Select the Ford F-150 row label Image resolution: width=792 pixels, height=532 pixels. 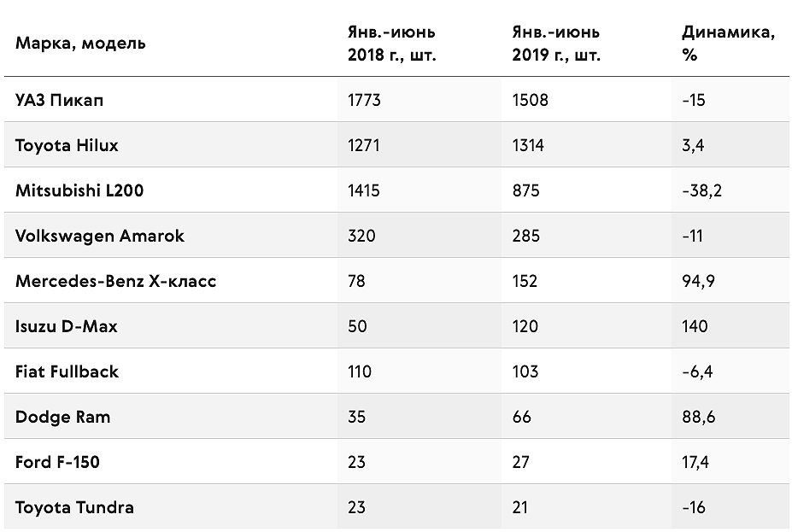click(x=57, y=462)
